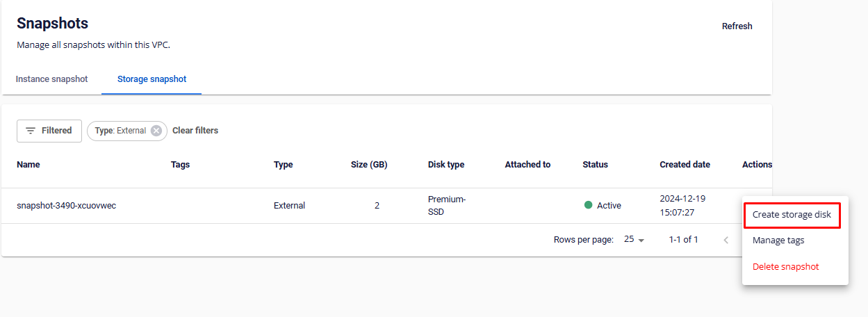Viewport: 868px width, 317px height.
Task: Click the Size (GB) column header
Action: (x=369, y=165)
